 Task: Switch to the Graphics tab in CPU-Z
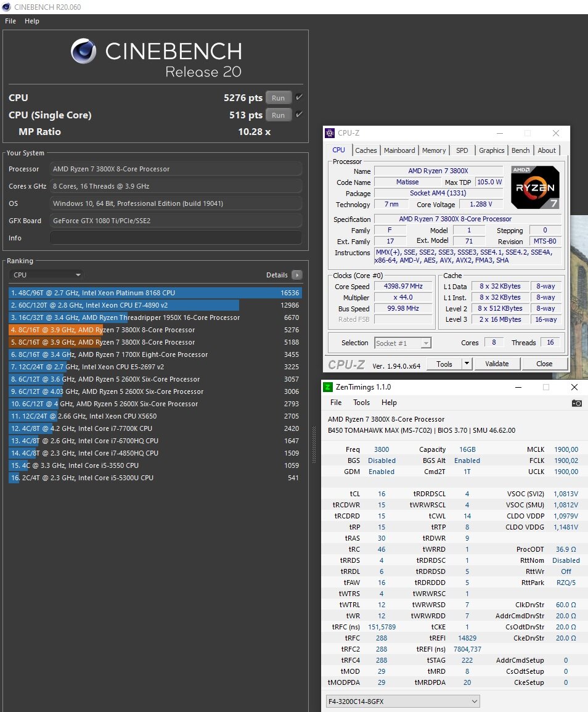[492, 150]
